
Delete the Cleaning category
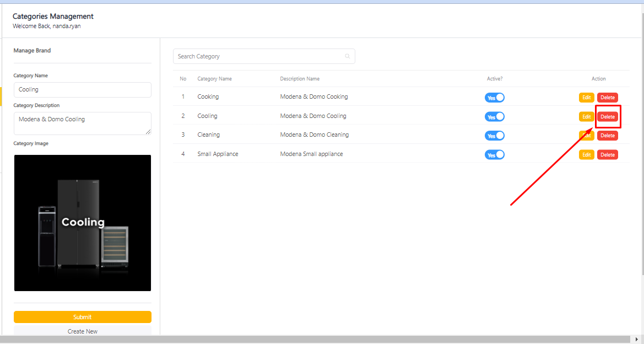pyautogui.click(x=607, y=136)
